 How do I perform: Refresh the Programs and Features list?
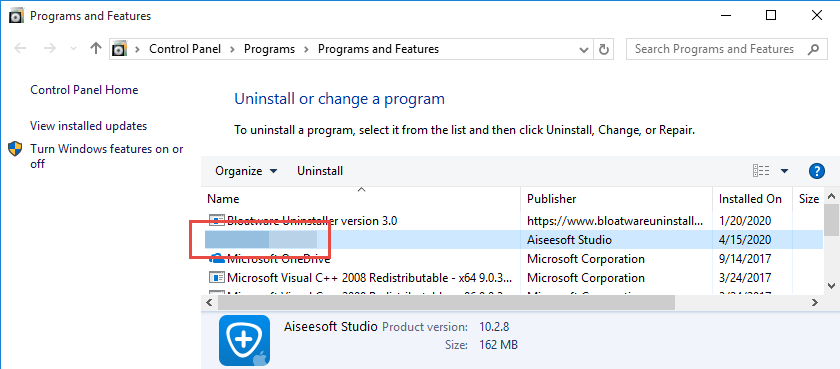tap(604, 49)
